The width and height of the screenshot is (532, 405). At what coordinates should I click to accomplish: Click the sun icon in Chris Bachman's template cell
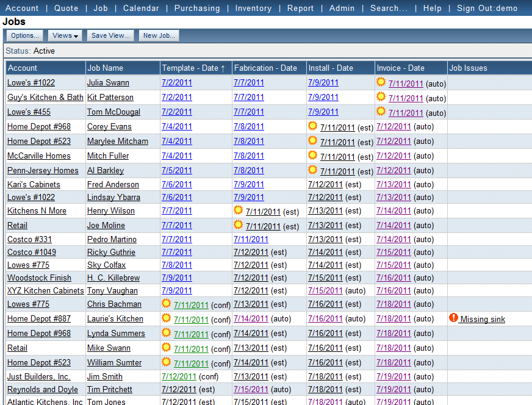pyautogui.click(x=166, y=303)
